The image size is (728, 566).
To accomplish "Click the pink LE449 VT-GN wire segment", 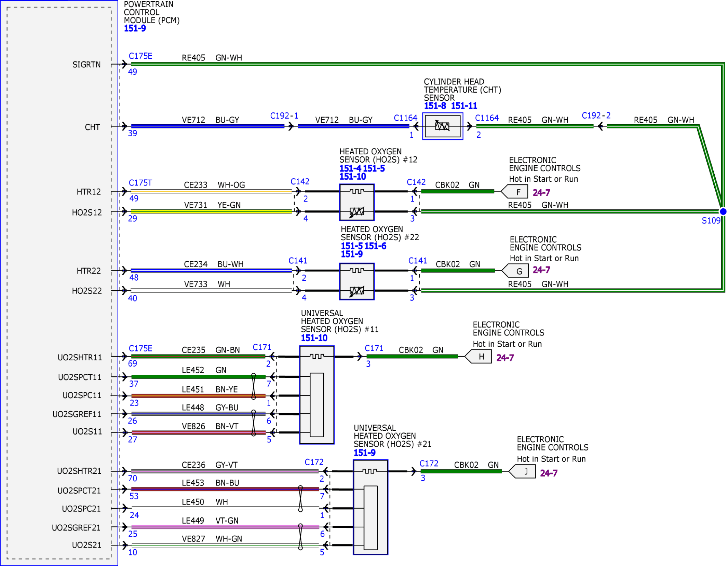I will pyautogui.click(x=225, y=527).
